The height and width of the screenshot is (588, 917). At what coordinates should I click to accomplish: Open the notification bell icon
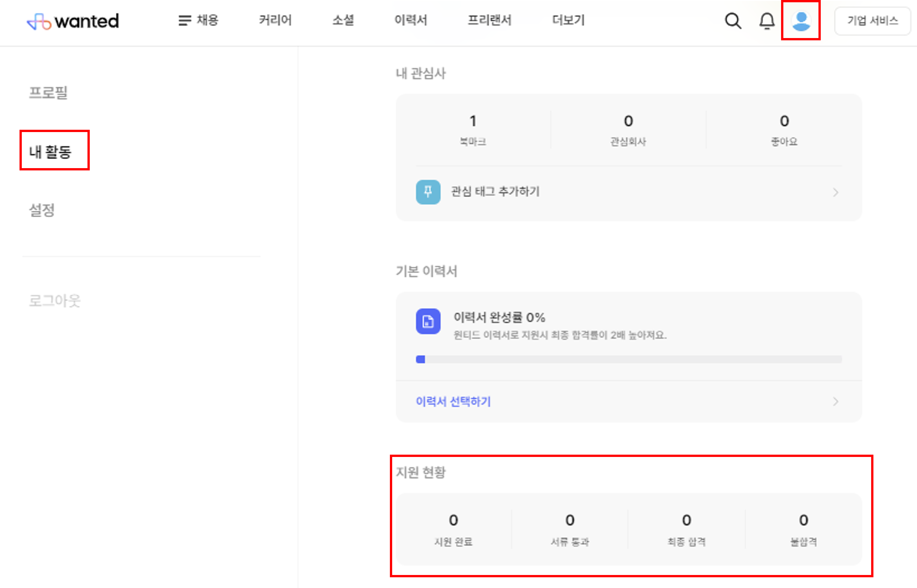(x=766, y=21)
